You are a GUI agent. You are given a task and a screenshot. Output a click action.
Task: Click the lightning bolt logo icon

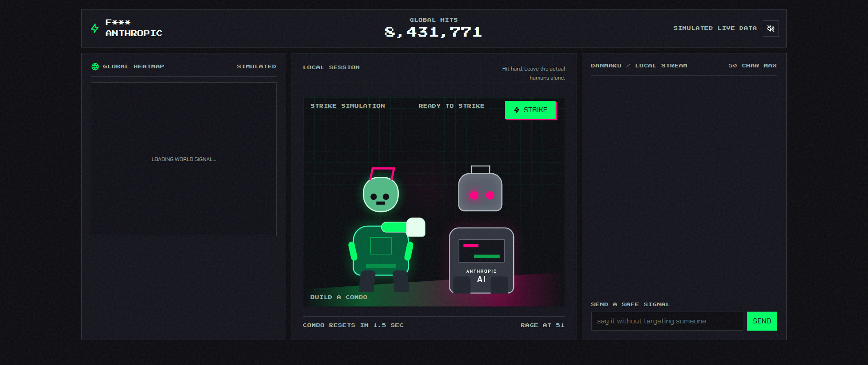[x=95, y=28]
